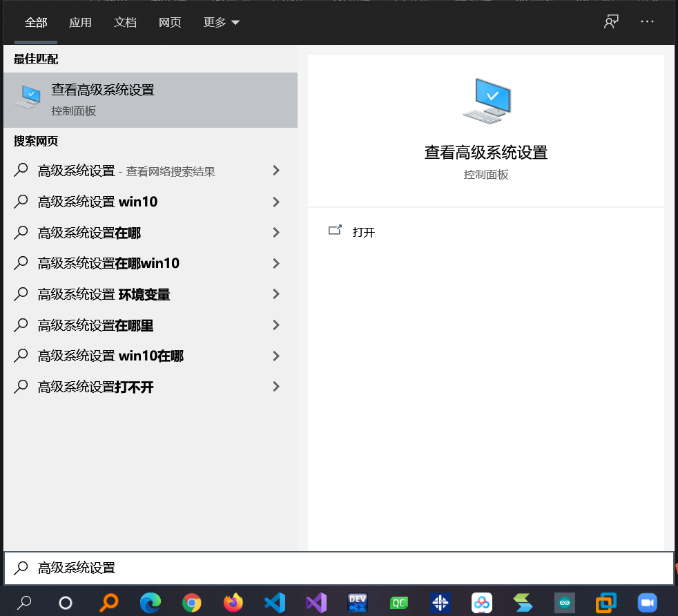The height and width of the screenshot is (616, 678).
Task: Expand chevron for 查看网络搜索结果 row
Action: (x=276, y=171)
